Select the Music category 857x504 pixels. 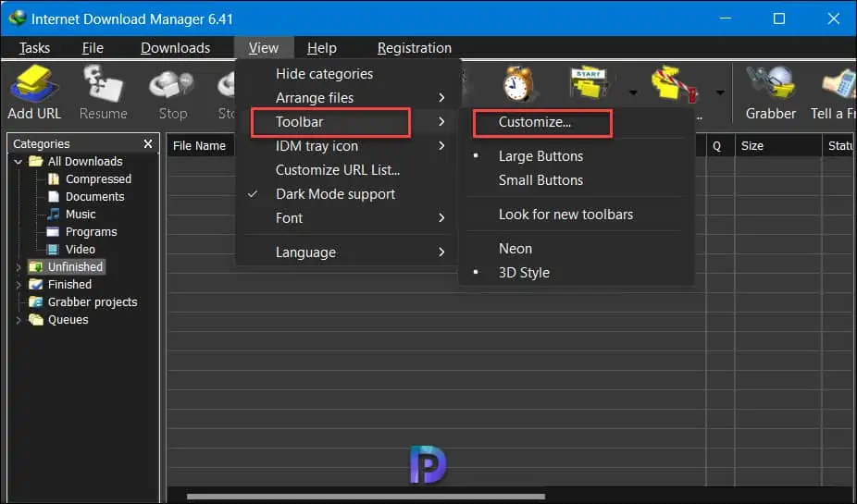point(81,214)
